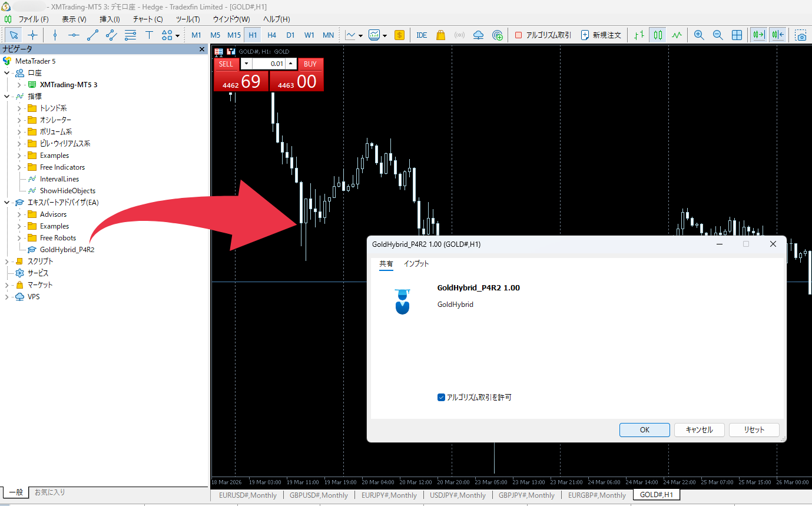Open the MetaEditor IDE

tap(422, 35)
